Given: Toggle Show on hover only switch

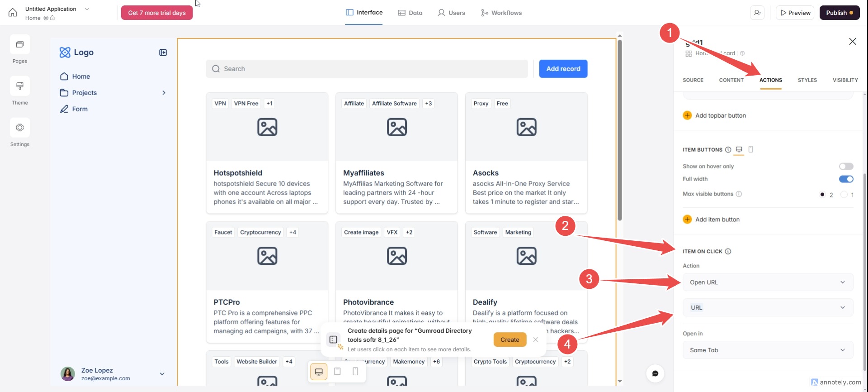Looking at the screenshot, I should click(x=846, y=167).
